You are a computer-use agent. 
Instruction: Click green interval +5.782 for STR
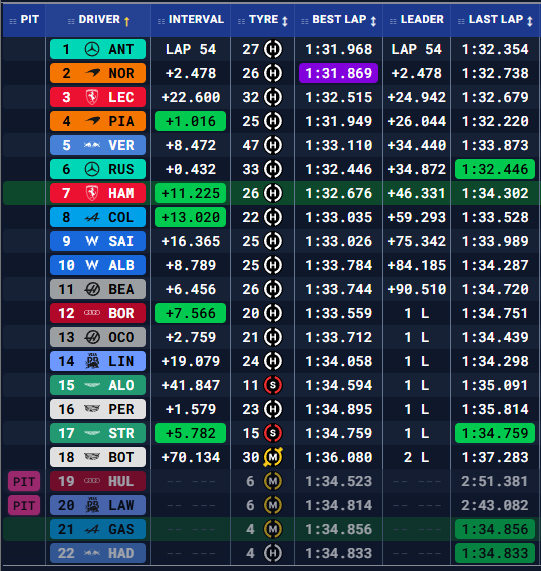(x=190, y=433)
